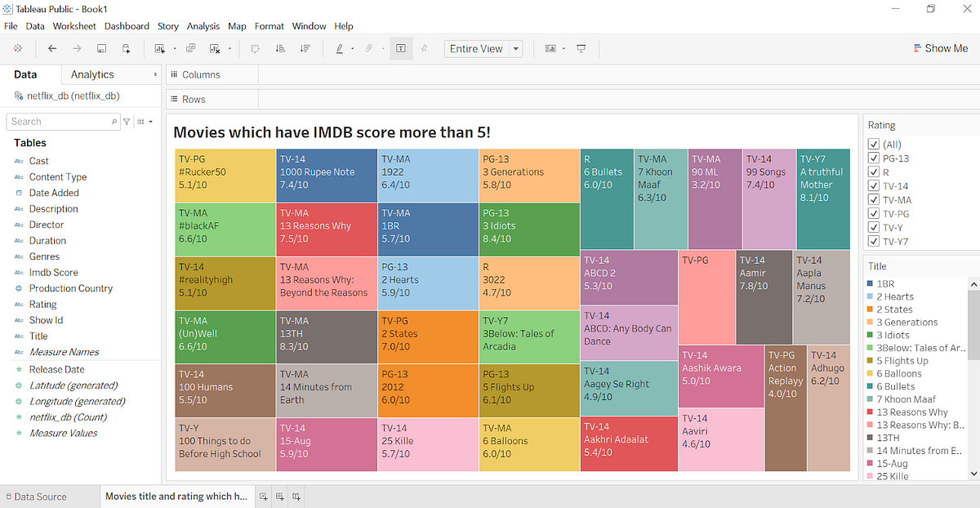
Task: Open the Entire View fit dropdown
Action: click(x=514, y=48)
